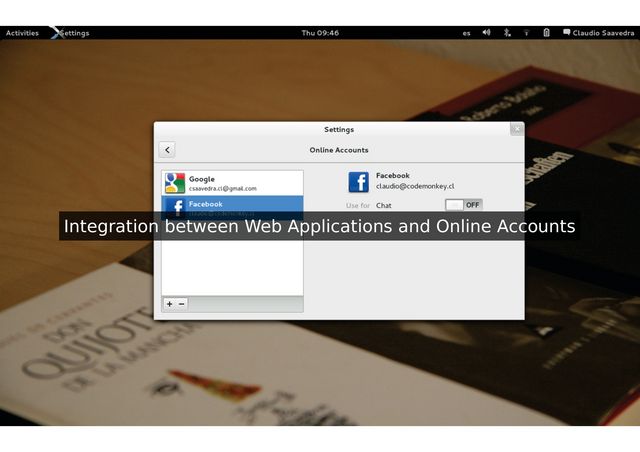The width and height of the screenshot is (640, 452).
Task: Open the volume icon in top bar
Action: [486, 32]
